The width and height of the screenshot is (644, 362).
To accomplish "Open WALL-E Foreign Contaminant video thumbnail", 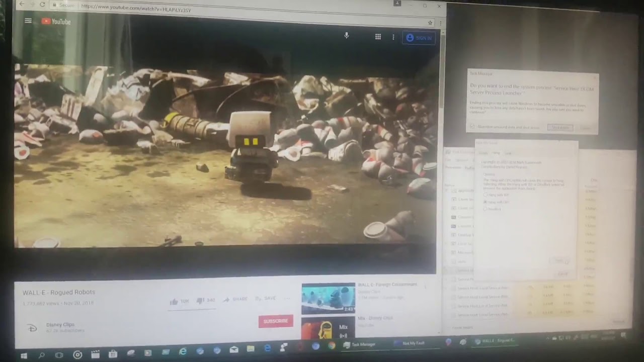I will [328, 299].
